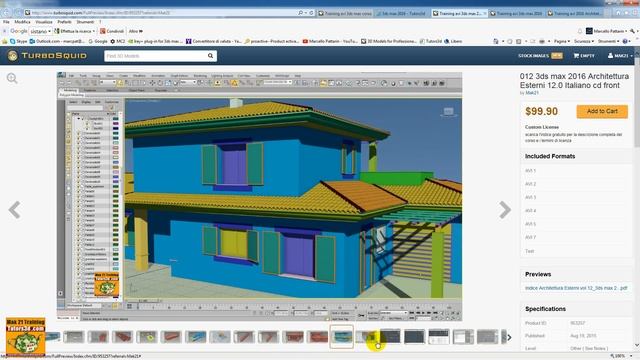Image resolution: width=640 pixels, height=360 pixels.
Task: Advance the thumbnail strip with its arrow
Action: pos(509,337)
